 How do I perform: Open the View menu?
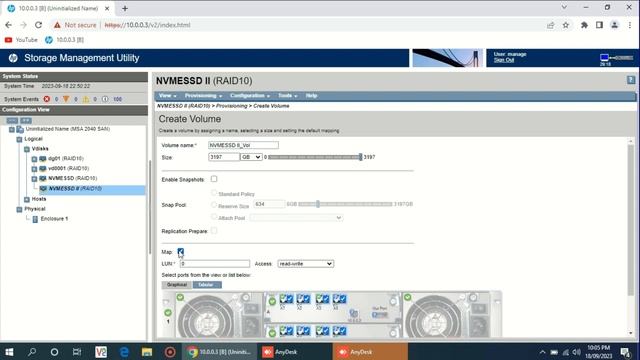[x=168, y=96]
